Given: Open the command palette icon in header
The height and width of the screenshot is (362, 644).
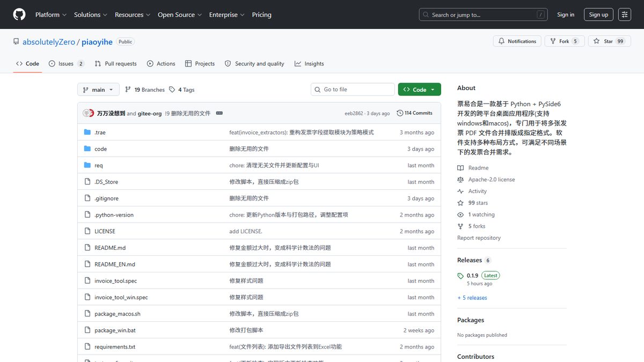Looking at the screenshot, I should 625,14.
